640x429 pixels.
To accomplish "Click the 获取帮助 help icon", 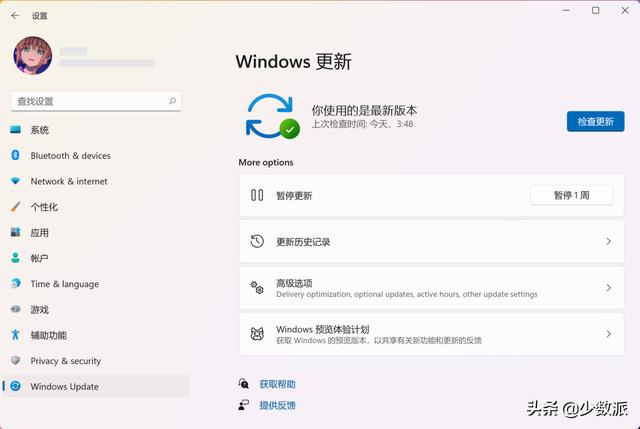I will (244, 384).
